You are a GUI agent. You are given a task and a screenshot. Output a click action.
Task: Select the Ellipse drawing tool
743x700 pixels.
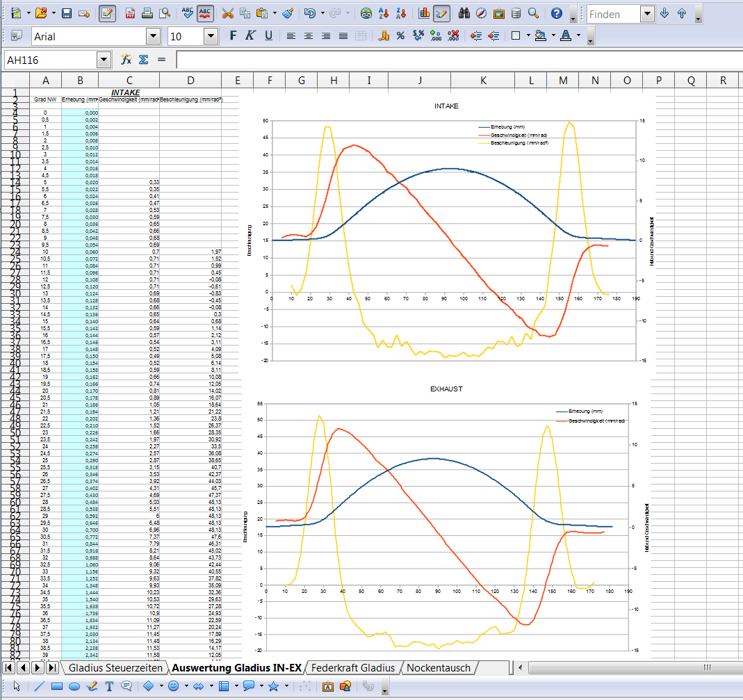point(74,686)
